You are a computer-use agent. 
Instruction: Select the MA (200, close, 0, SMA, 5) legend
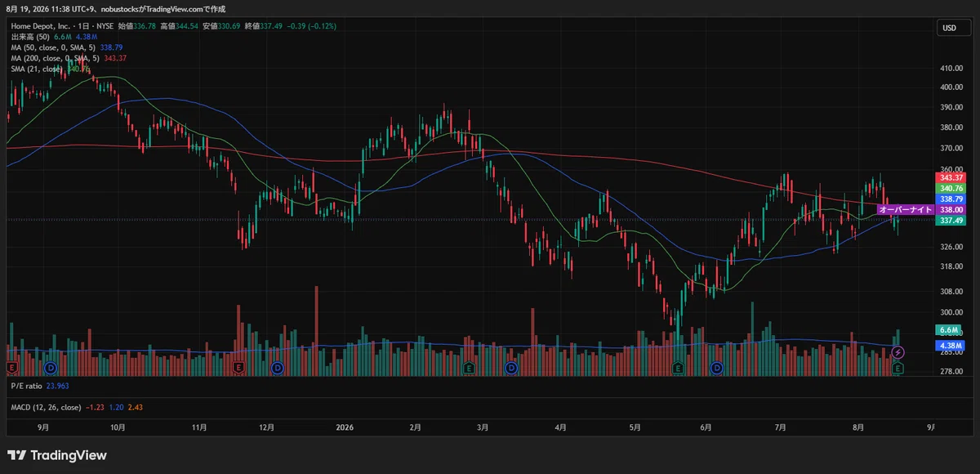coord(55,58)
